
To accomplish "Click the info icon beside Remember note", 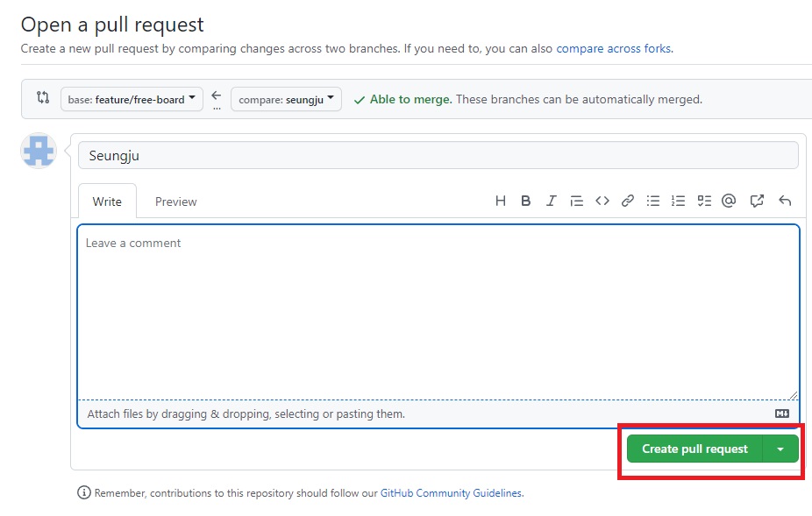I will [x=84, y=492].
